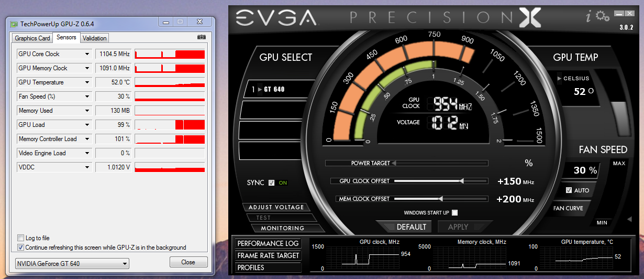This screenshot has height=279, width=644.
Task: Open Frame Rate Target settings
Action: [x=268, y=255]
